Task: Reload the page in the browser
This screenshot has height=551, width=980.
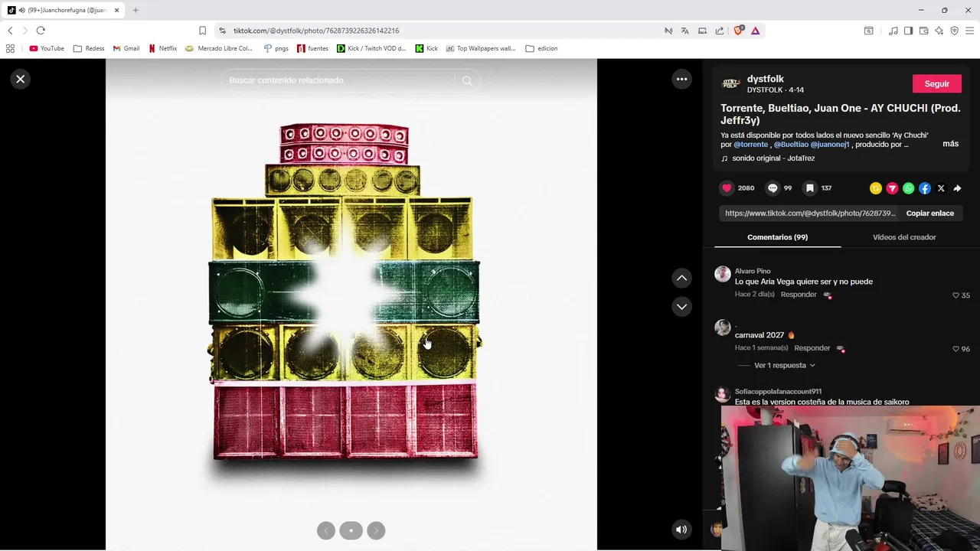Action: click(x=41, y=31)
